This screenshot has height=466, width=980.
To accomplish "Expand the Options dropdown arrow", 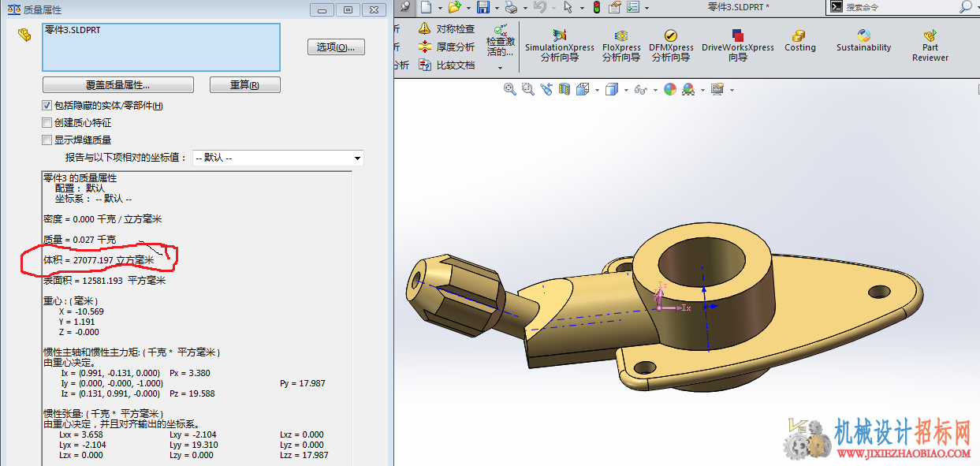I will click(x=647, y=8).
